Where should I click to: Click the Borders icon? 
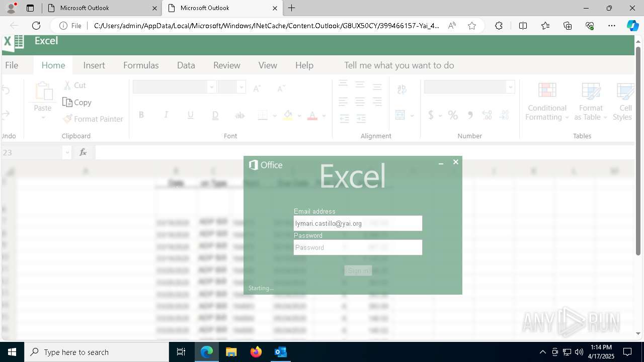[x=263, y=115]
